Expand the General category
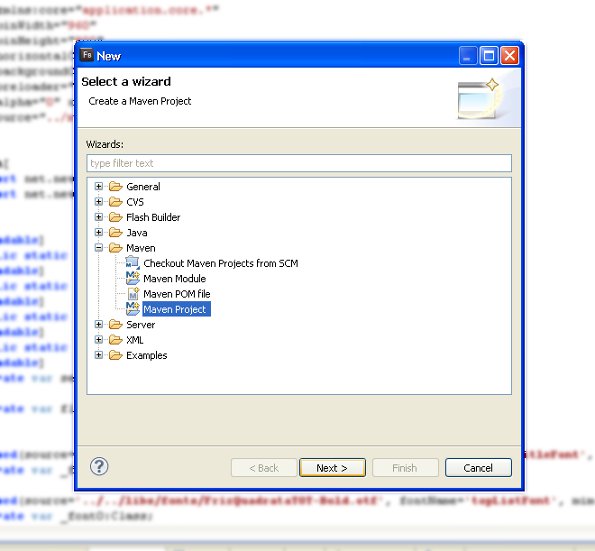 [x=99, y=186]
